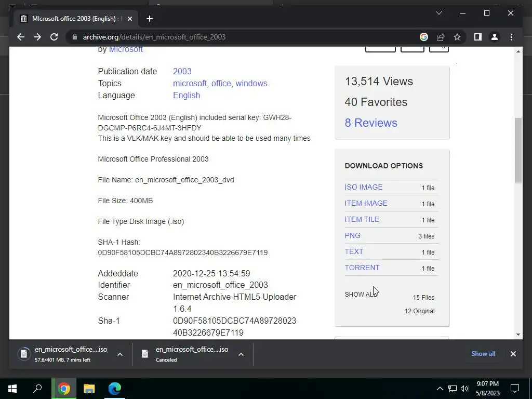The height and width of the screenshot is (399, 532).
Task: Click the File Size: 400MB text
Action: [x=125, y=201]
